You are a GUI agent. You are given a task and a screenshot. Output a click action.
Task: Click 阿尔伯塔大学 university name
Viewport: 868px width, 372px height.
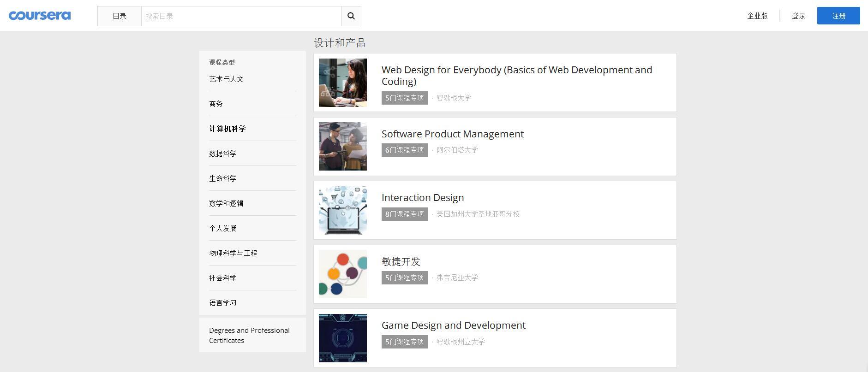(457, 150)
